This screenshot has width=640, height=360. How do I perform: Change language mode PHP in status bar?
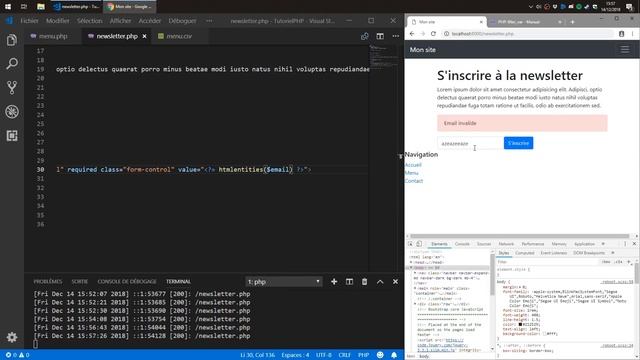[363, 355]
